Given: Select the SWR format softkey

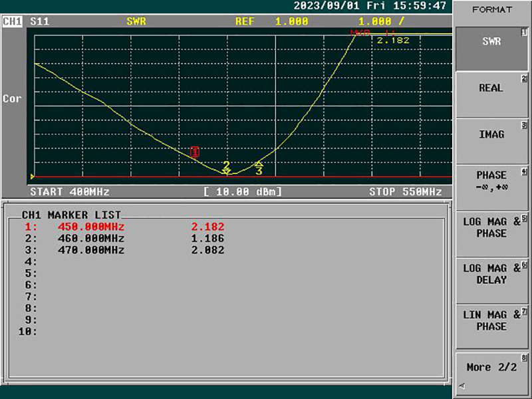Looking at the screenshot, I should point(491,49).
